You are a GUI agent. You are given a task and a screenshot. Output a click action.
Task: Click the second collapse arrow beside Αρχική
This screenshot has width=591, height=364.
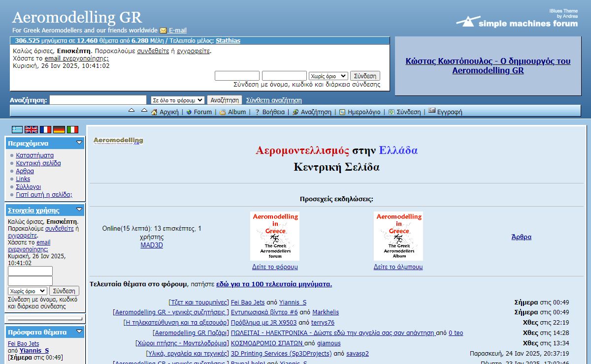tap(144, 110)
